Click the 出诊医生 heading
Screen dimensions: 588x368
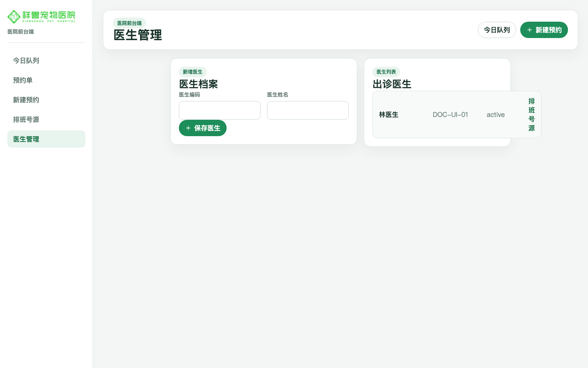coord(392,84)
